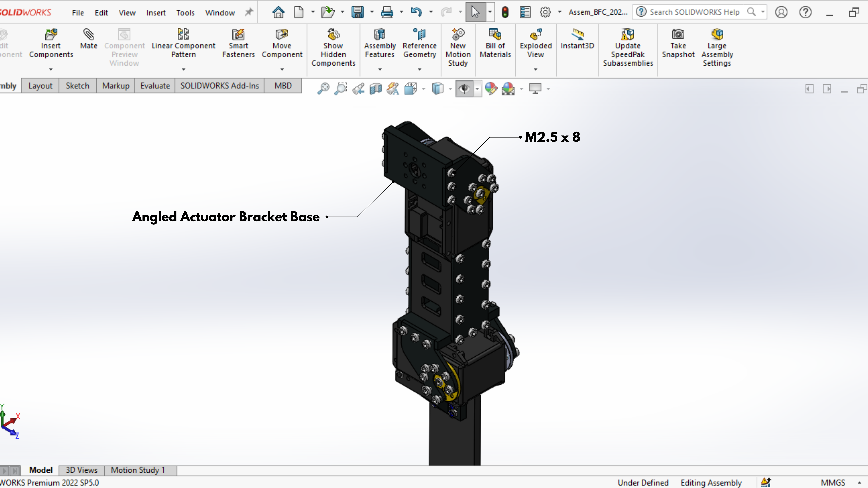The height and width of the screenshot is (488, 868).
Task: Open the 3D Views tab
Action: tap(82, 470)
